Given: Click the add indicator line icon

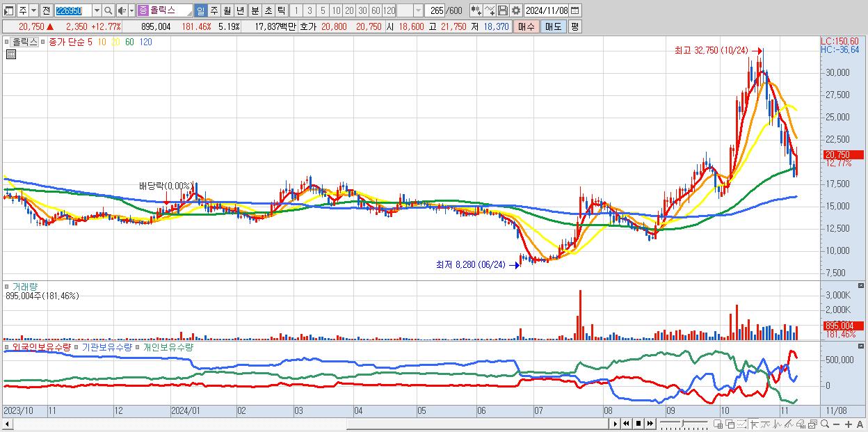Looking at the screenshot, I should pos(490,10).
